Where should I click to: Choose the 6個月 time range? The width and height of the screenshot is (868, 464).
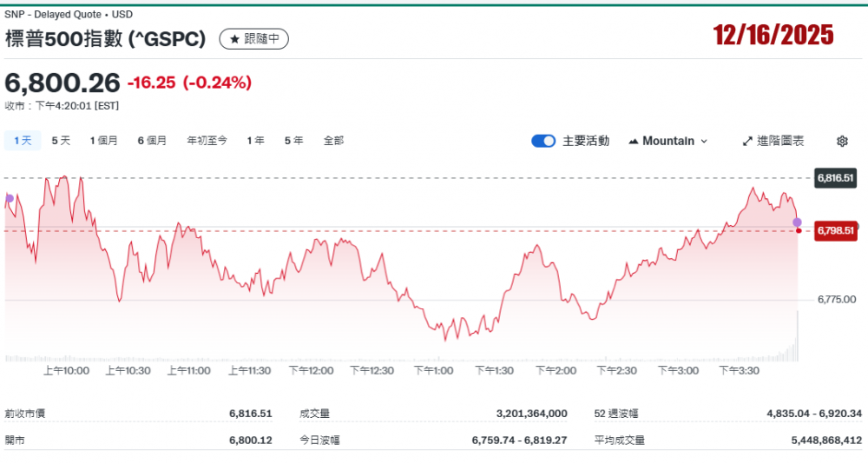point(152,141)
